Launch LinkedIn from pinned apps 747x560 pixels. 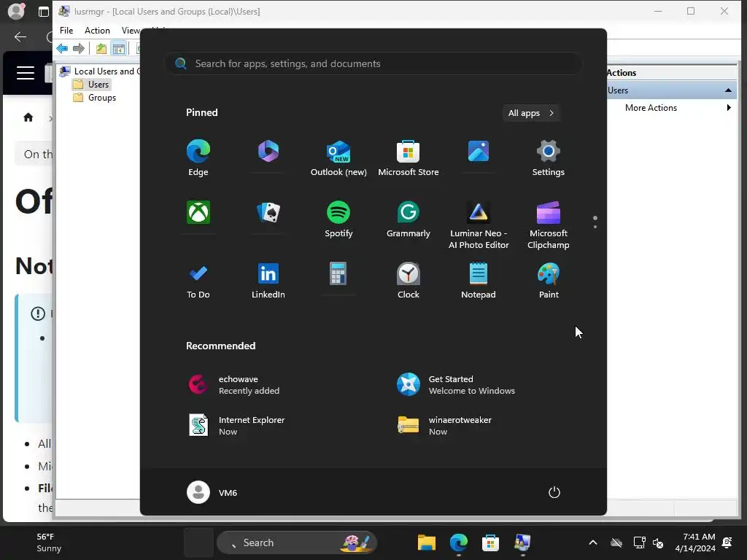268,281
